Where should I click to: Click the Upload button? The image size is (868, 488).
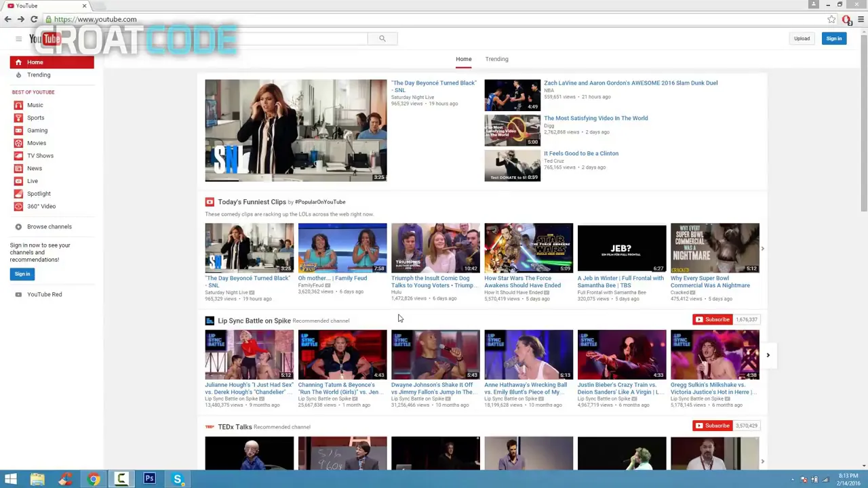(802, 39)
